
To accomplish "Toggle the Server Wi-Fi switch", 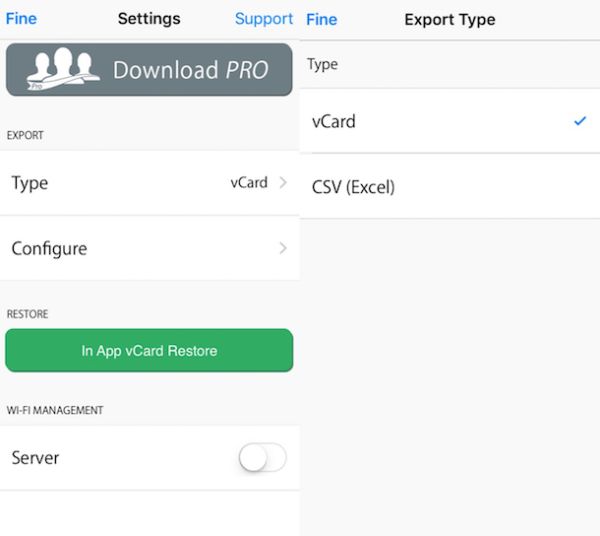I will (262, 457).
